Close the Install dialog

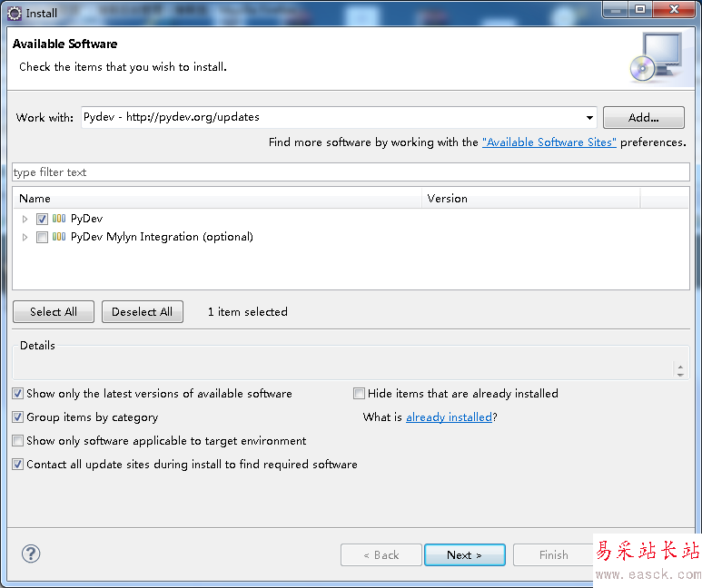[674, 9]
